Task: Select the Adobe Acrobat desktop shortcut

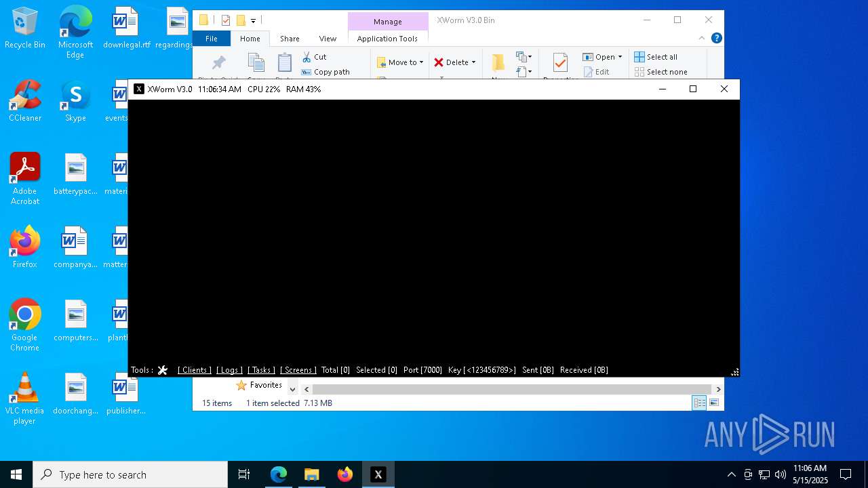Action: click(x=25, y=179)
